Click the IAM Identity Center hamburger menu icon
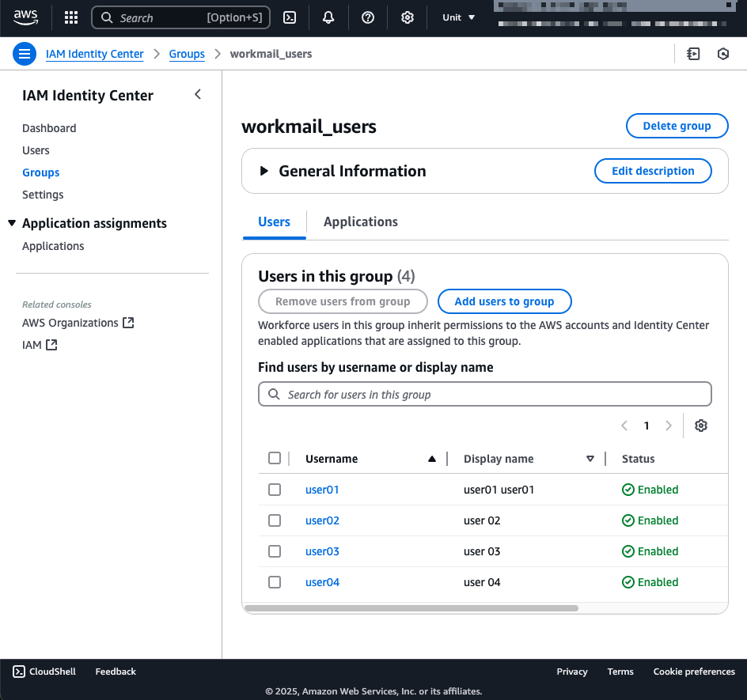Screen dimensions: 747x700 [x=24, y=54]
